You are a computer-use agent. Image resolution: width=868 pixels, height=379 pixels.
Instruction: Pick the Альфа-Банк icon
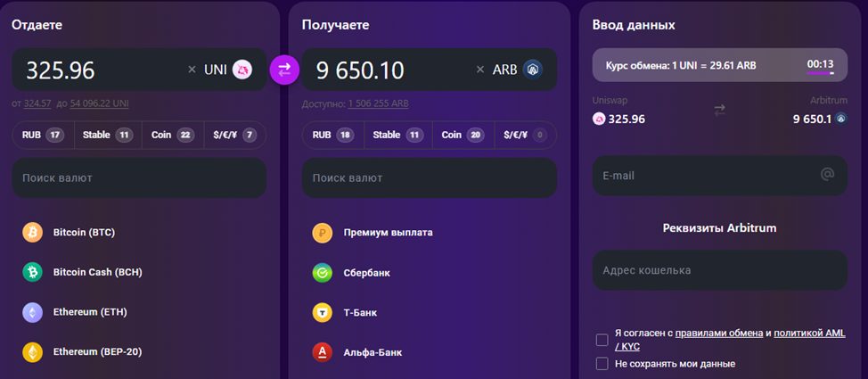tap(323, 352)
